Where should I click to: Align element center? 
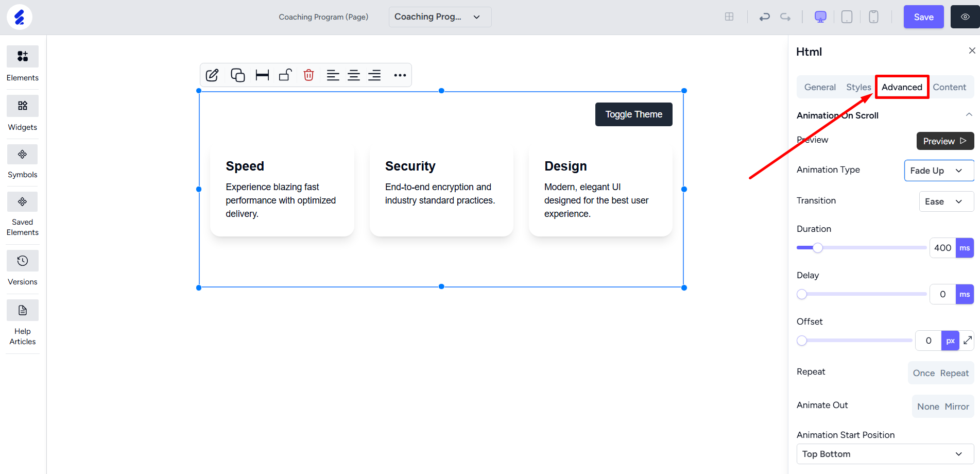354,75
